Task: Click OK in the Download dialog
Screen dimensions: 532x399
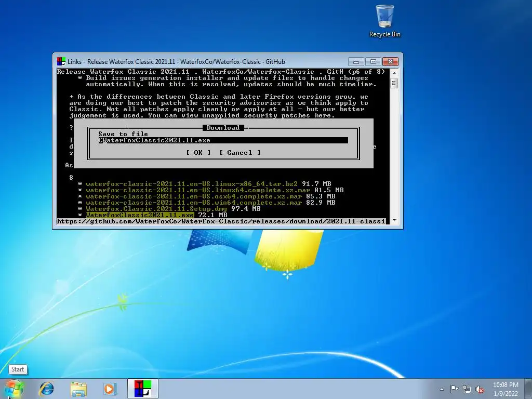Action: point(198,153)
